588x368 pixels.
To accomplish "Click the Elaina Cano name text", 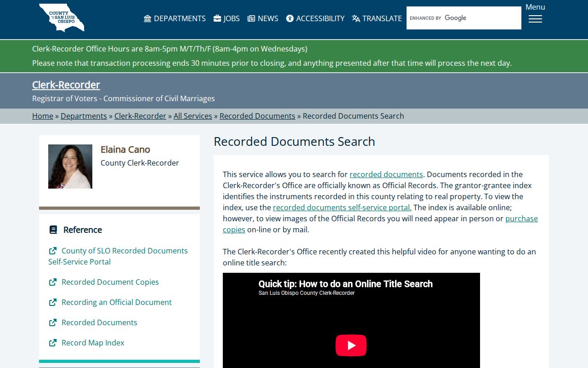I will point(125,149).
